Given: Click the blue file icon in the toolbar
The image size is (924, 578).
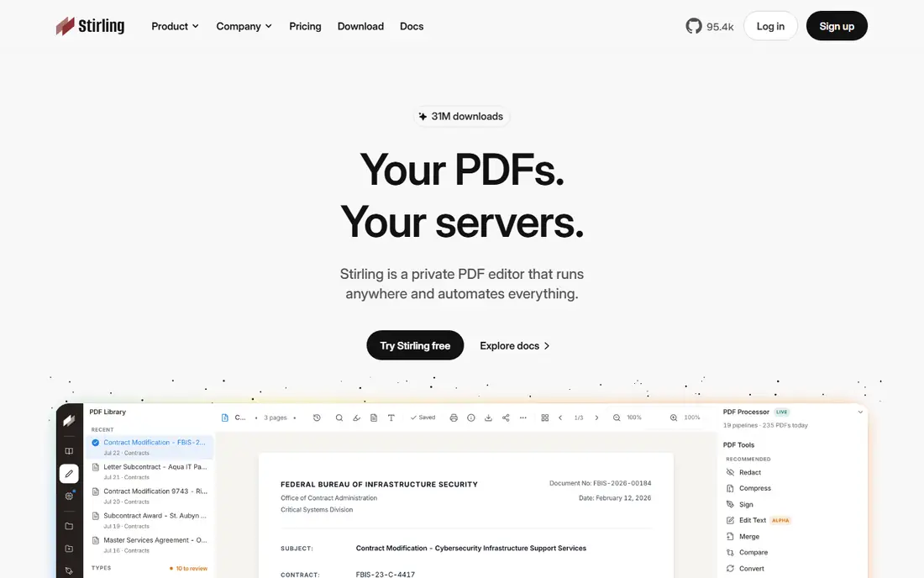Looking at the screenshot, I should tap(224, 418).
